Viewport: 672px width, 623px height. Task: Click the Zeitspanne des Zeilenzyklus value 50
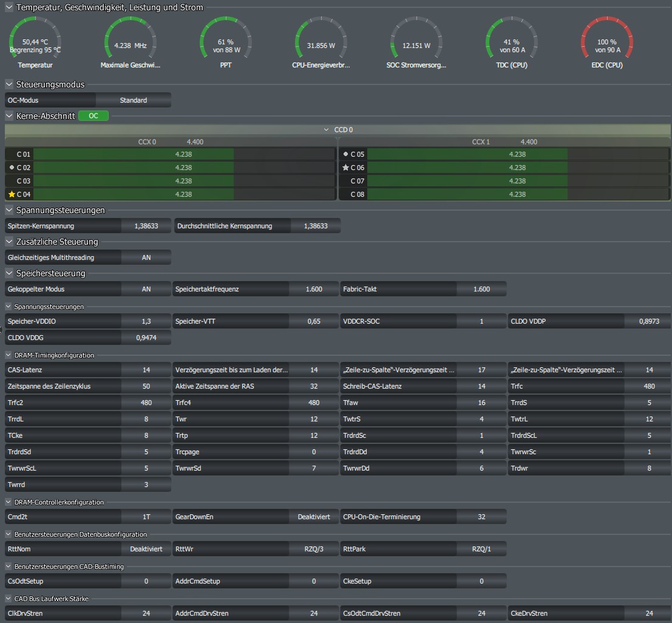[x=146, y=386]
